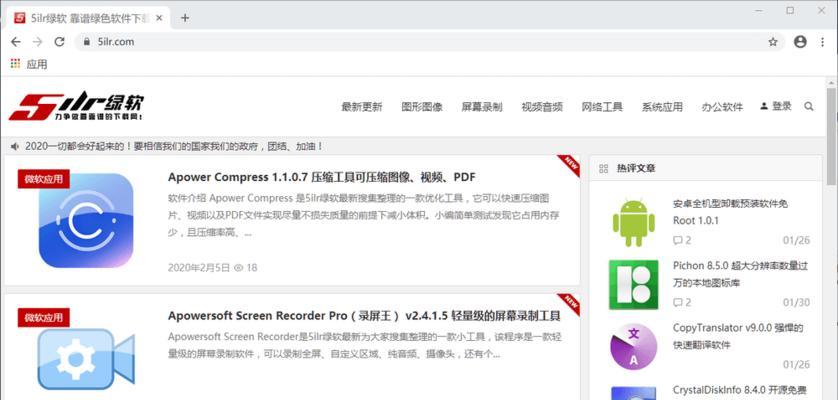Click the 热评文章 sidebar heading
The width and height of the screenshot is (838, 400).
pos(636,168)
